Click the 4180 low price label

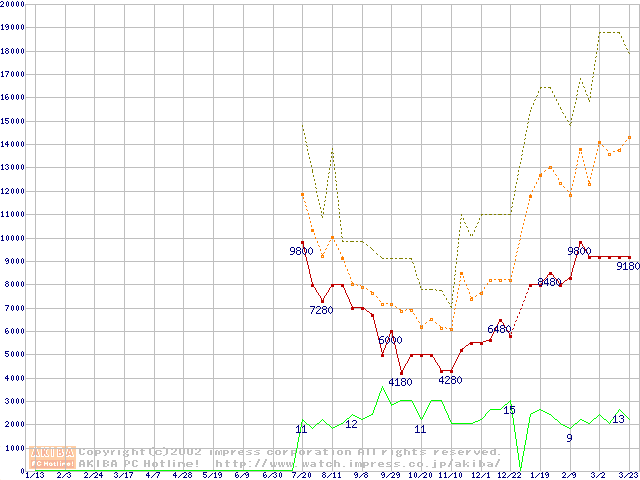click(x=400, y=382)
